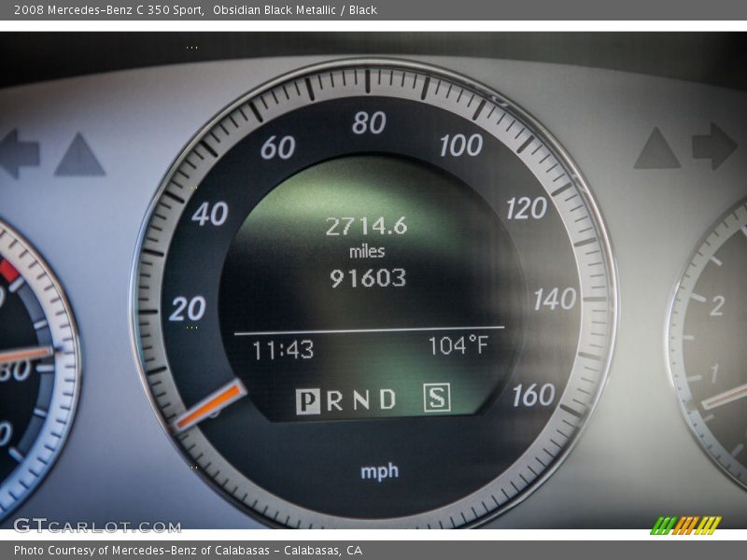
Task: Click the left warning triangle indicator
Action: tap(79, 155)
